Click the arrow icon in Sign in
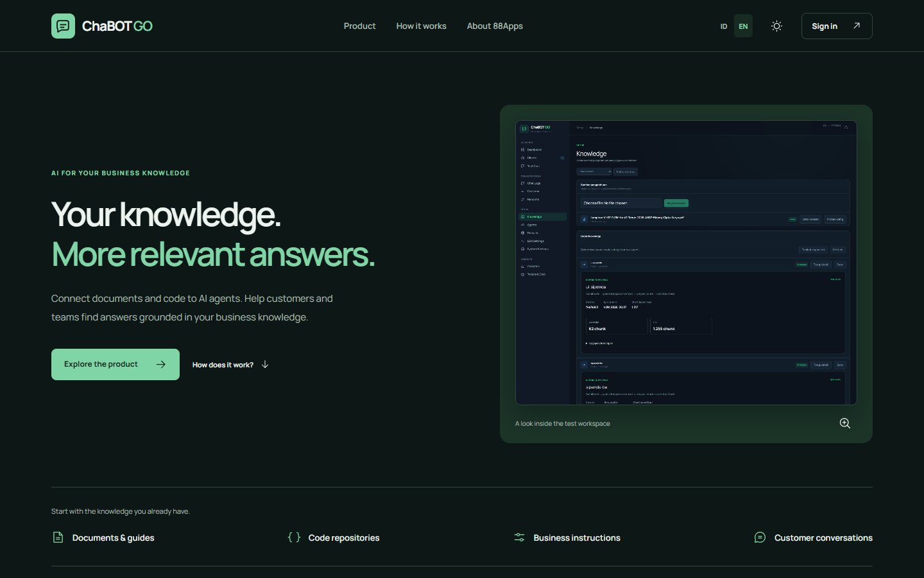 coord(857,26)
